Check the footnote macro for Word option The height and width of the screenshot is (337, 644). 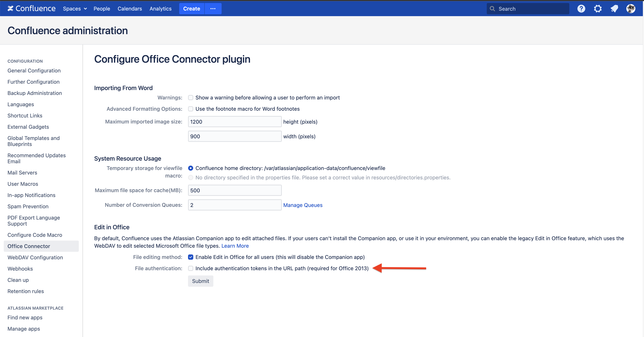pyautogui.click(x=190, y=109)
